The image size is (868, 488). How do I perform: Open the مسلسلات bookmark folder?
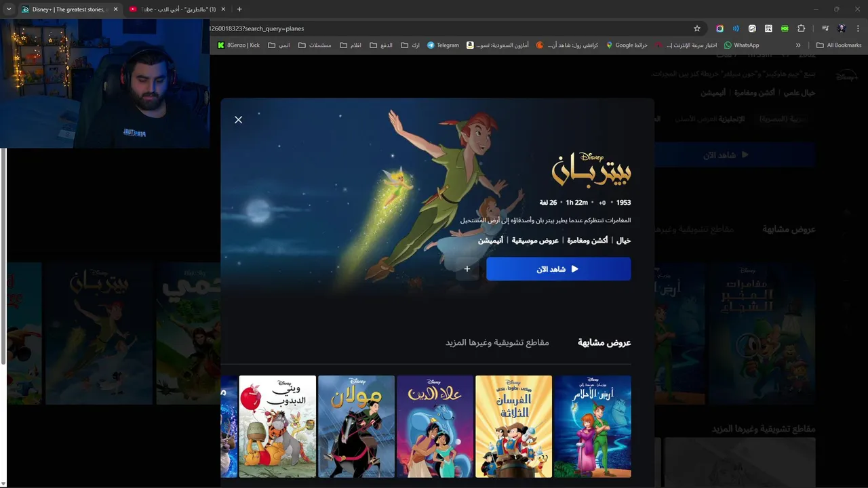315,45
